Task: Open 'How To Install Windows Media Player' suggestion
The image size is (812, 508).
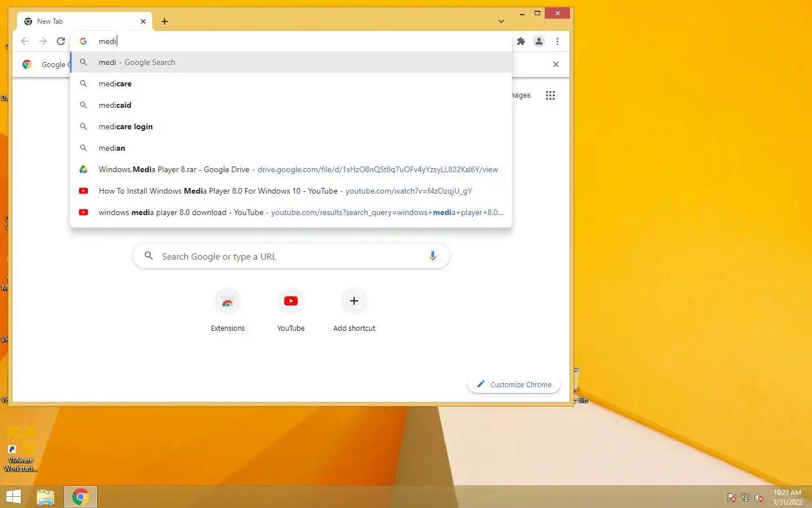Action: pos(291,191)
